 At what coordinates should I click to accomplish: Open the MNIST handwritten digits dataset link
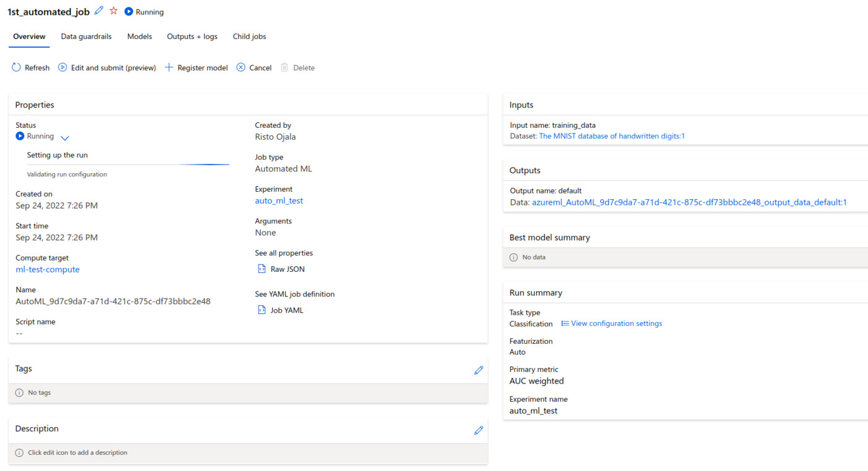click(611, 136)
